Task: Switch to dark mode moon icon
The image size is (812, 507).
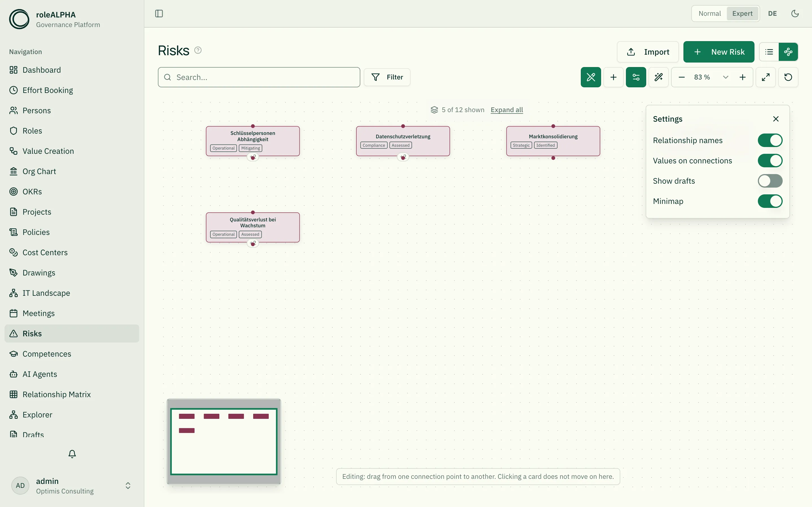Action: 795,14
